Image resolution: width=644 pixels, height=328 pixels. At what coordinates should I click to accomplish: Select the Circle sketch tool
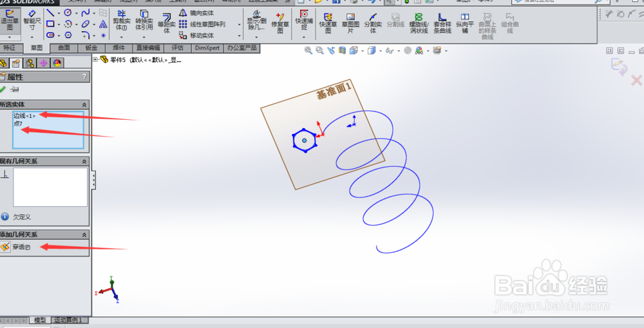pyautogui.click(x=68, y=13)
